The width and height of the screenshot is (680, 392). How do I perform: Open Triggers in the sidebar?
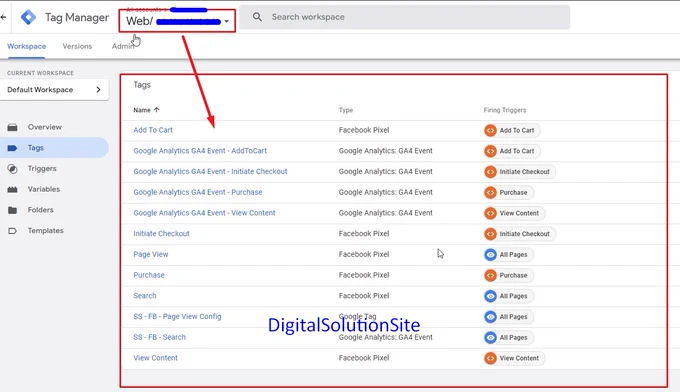(42, 168)
